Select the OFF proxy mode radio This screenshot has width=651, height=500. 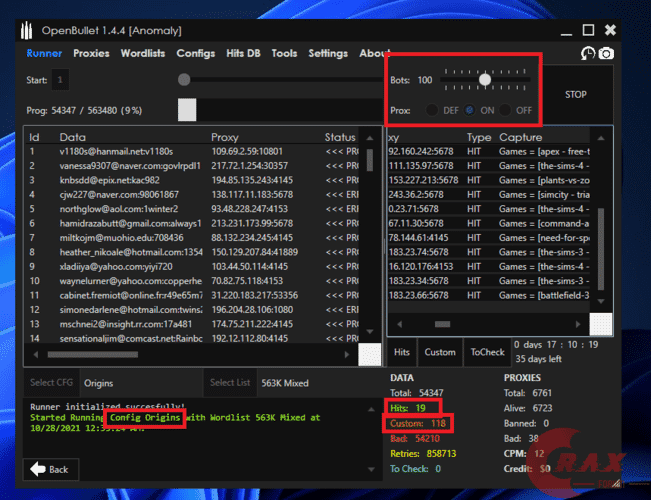505,110
